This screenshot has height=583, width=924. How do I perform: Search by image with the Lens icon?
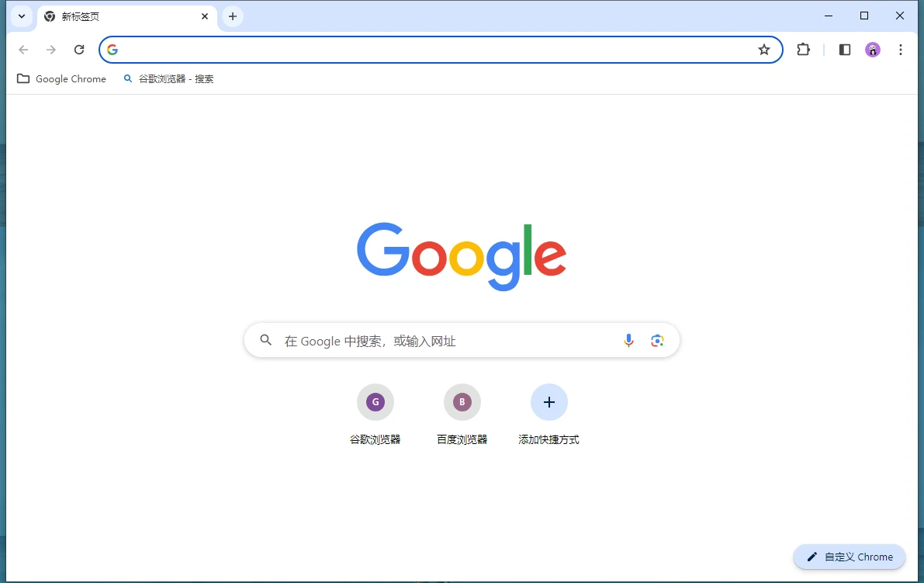(x=657, y=340)
